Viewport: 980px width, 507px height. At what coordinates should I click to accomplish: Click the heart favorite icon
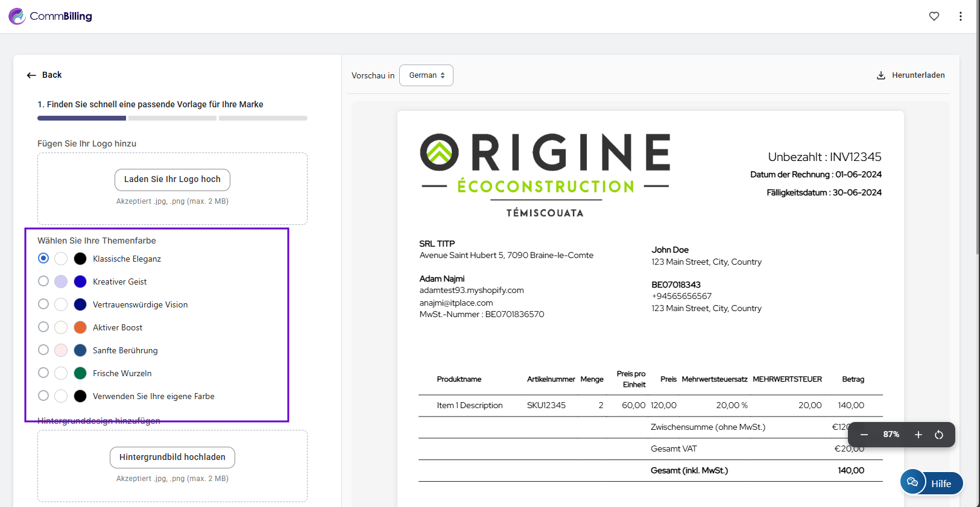[x=934, y=16]
